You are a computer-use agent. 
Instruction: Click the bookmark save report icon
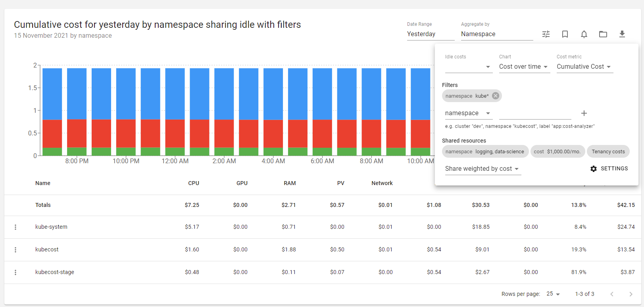pos(565,34)
